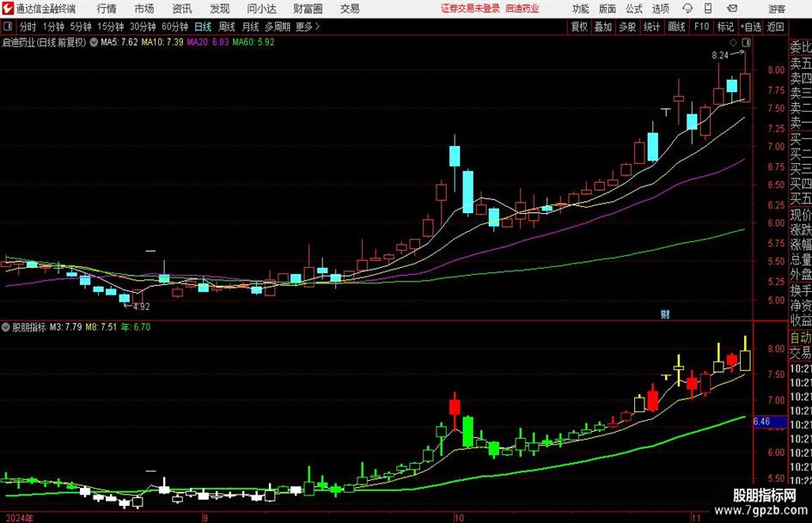Click the TDX red logo icon
Screen dimensions: 812x523
coord(9,9)
